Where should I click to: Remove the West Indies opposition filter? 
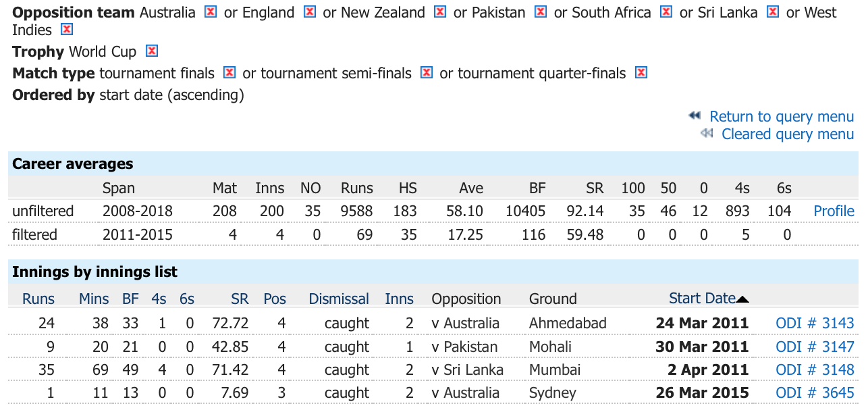tap(66, 30)
